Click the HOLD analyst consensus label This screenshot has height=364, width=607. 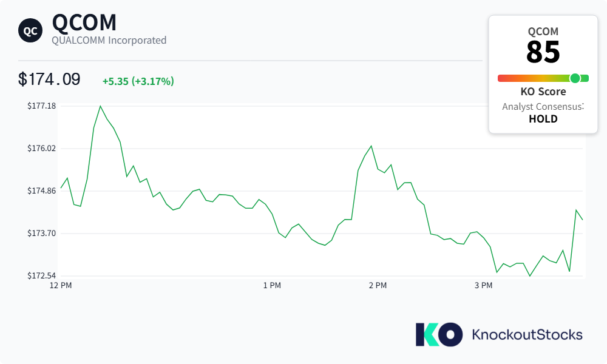coord(543,119)
